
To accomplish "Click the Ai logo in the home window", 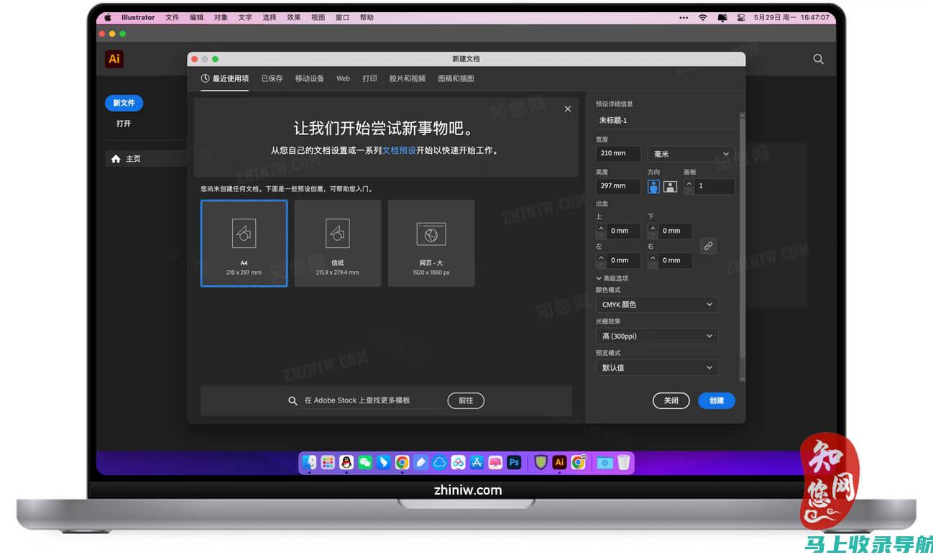I will 114,59.
